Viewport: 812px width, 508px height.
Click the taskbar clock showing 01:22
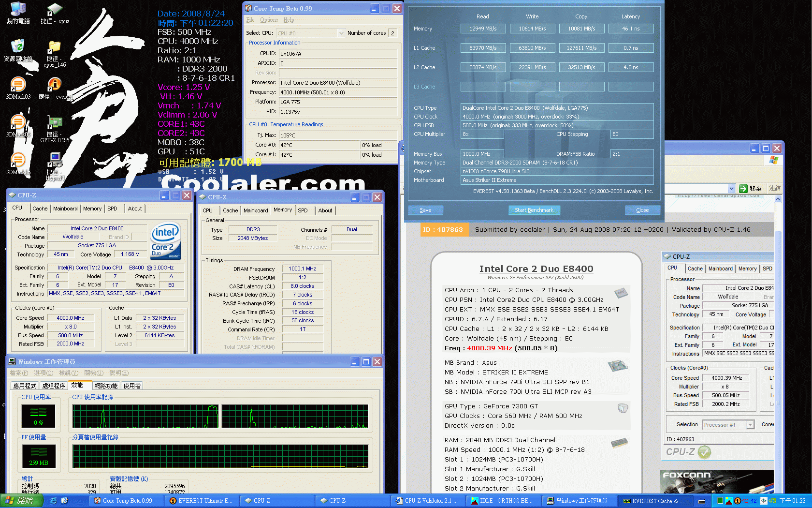point(793,501)
